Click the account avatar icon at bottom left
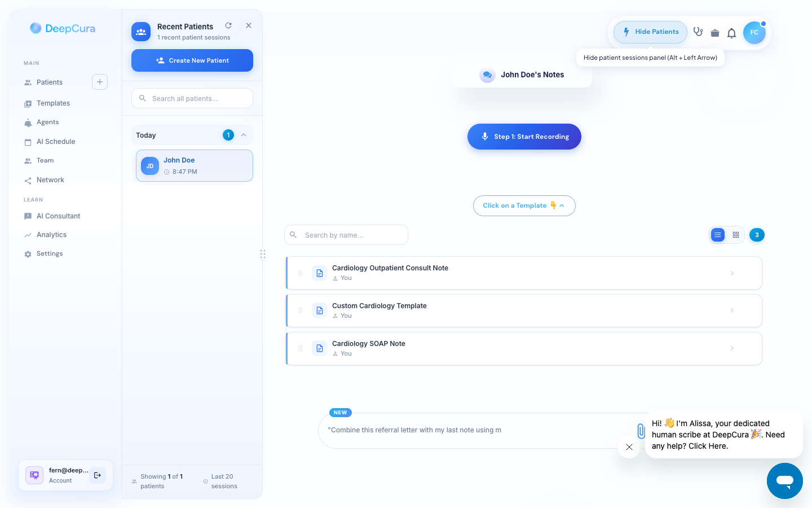Viewport: 812px width, 508px height. [x=34, y=475]
